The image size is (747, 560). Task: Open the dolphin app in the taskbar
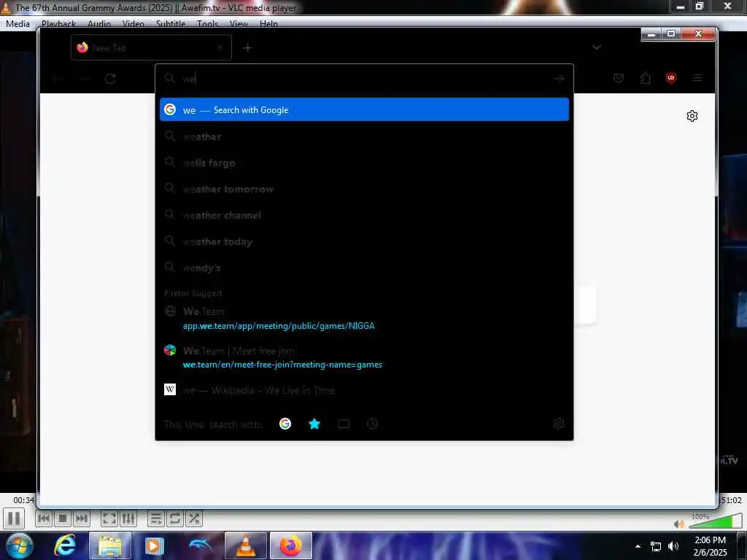tap(200, 545)
